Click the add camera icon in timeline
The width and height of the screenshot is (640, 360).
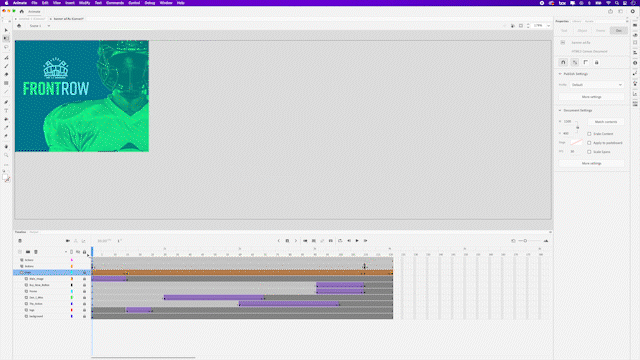point(68,241)
